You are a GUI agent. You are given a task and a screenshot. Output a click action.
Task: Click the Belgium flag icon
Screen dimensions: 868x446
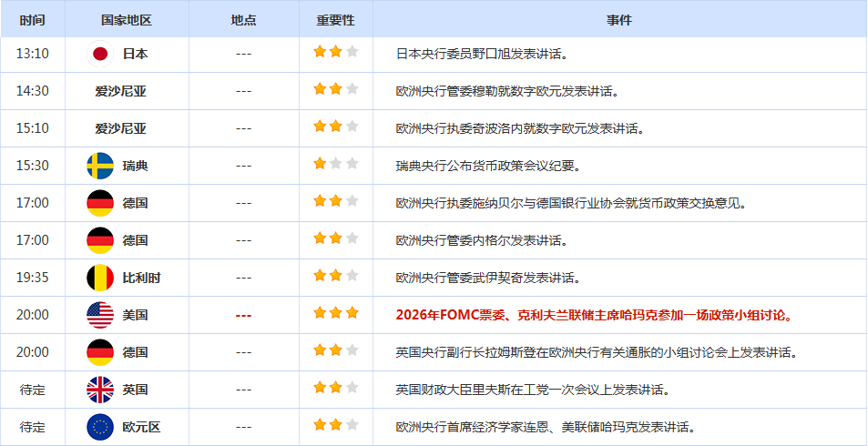click(x=99, y=277)
